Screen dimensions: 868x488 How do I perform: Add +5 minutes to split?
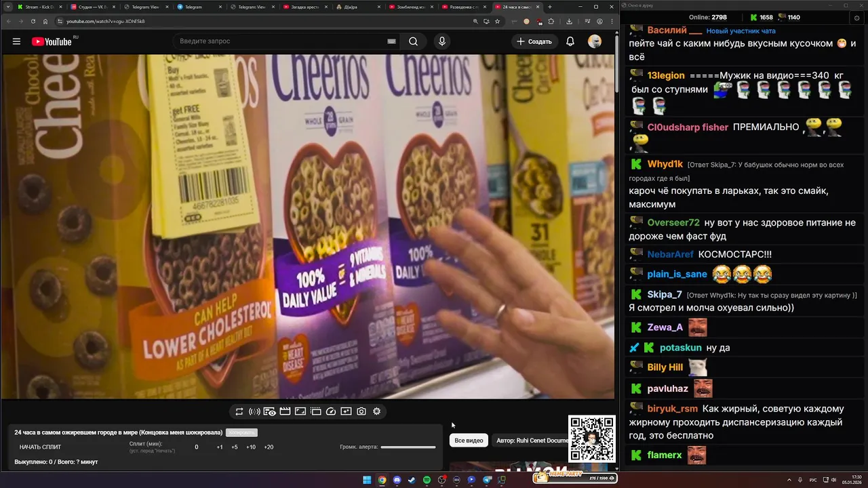click(235, 447)
